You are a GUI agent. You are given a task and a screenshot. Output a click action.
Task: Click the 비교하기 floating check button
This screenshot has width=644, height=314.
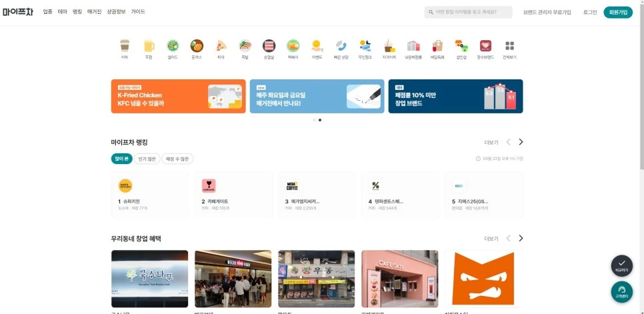point(621,265)
